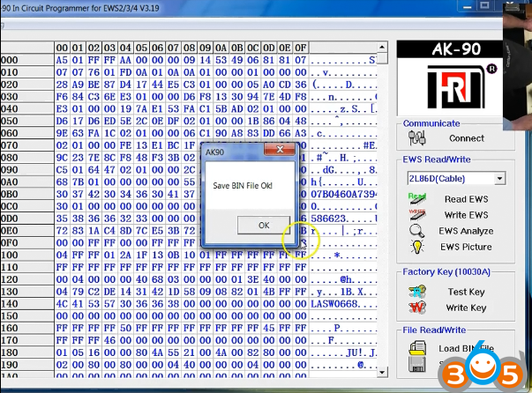Select the DE cell in row 130
Viewport: 532px width, 393px height.
point(109,292)
